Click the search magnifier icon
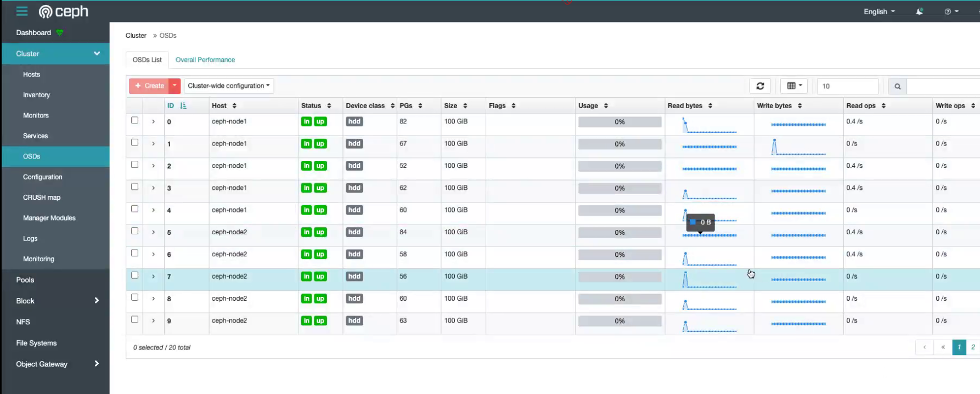The width and height of the screenshot is (980, 394). coord(897,86)
